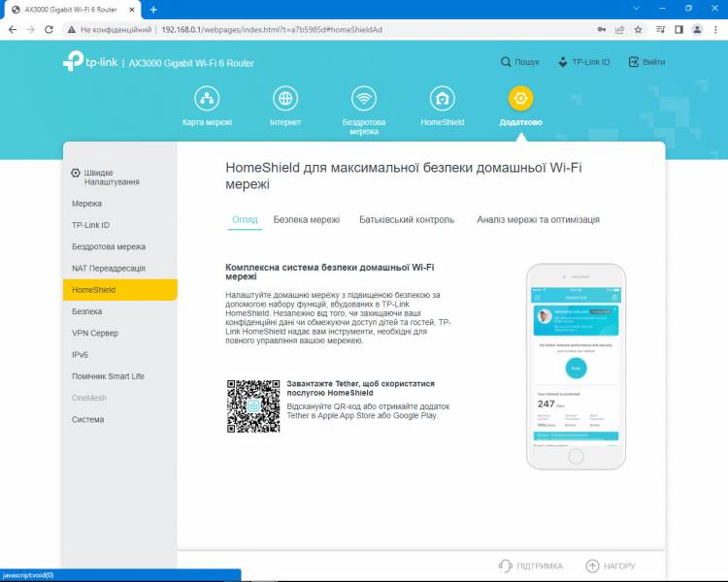The height and width of the screenshot is (582, 728).
Task: Open the Карта мережі network map icon
Action: pyautogui.click(x=207, y=98)
